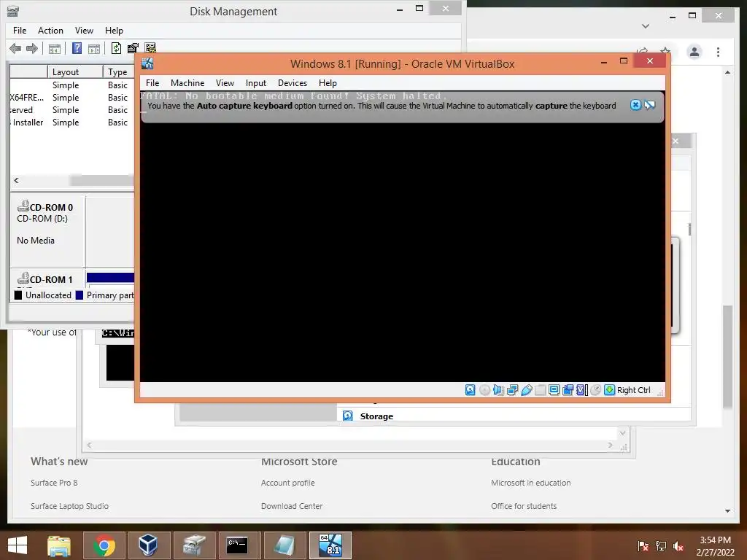Click Chrome tab search chevron

pyautogui.click(x=645, y=26)
